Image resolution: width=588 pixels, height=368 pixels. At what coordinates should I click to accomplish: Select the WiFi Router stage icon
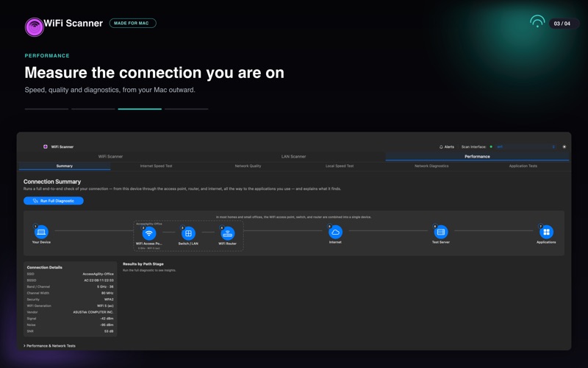coord(228,233)
